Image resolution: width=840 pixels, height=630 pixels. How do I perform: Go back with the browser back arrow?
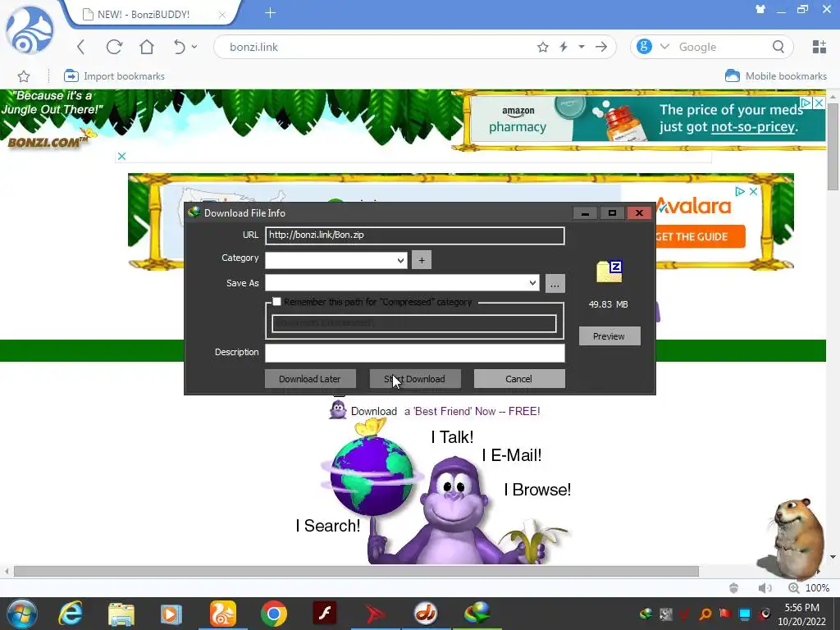[x=81, y=47]
